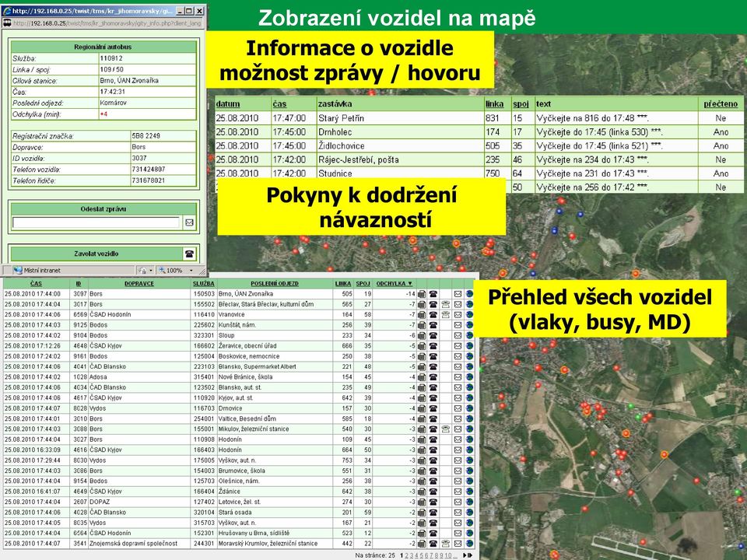Click white telephone icon in Moravský Krumlov row
747x560 pixels.
pyautogui.click(x=445, y=544)
